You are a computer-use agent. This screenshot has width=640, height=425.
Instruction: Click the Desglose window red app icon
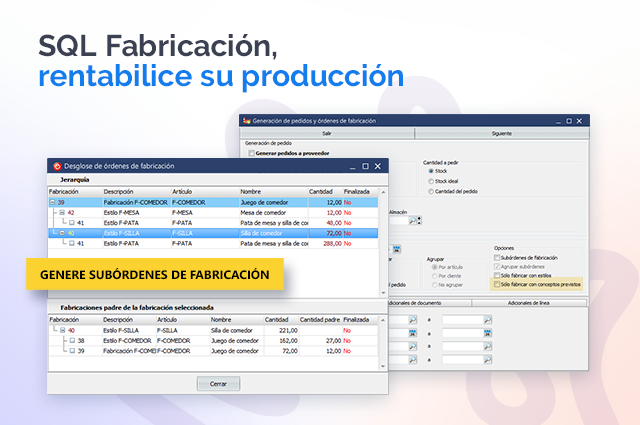click(57, 166)
